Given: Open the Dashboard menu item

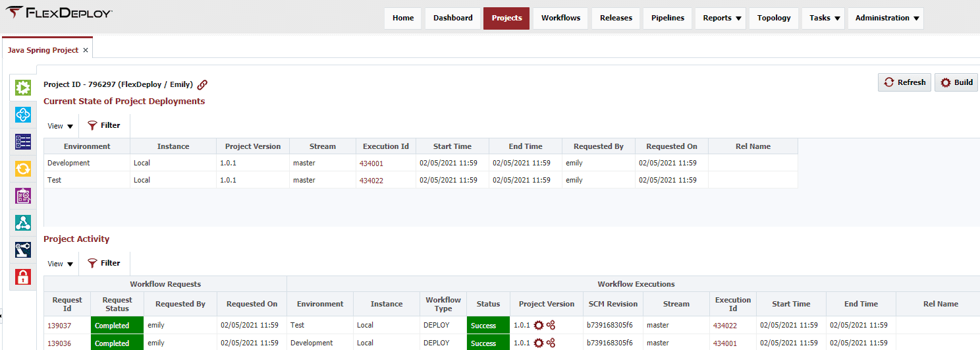Looking at the screenshot, I should pos(453,18).
